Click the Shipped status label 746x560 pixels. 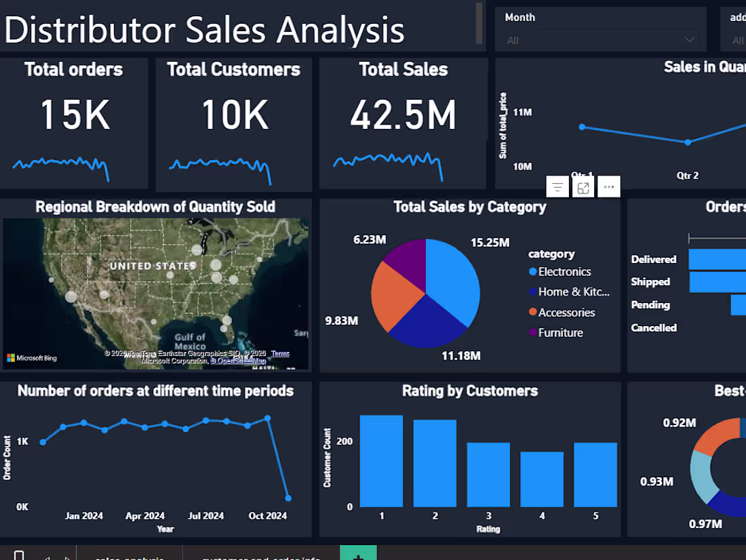[x=650, y=281]
